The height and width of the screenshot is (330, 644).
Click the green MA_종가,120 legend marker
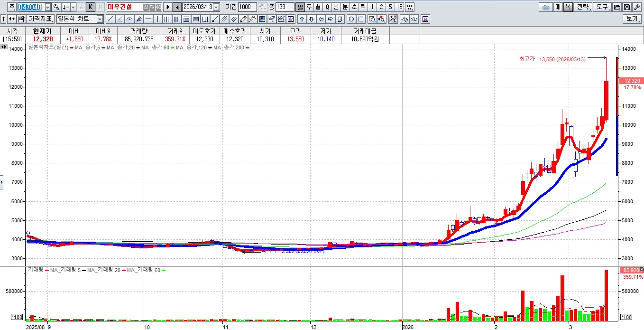pos(173,47)
